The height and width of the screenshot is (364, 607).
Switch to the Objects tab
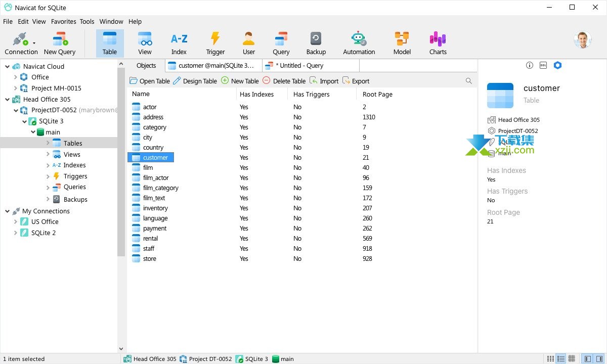click(x=146, y=66)
